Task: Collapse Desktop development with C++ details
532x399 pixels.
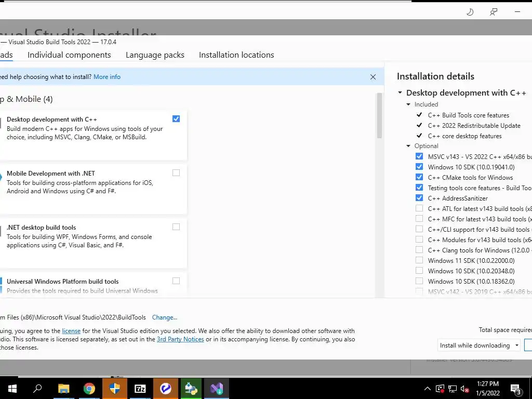Action: pos(400,92)
